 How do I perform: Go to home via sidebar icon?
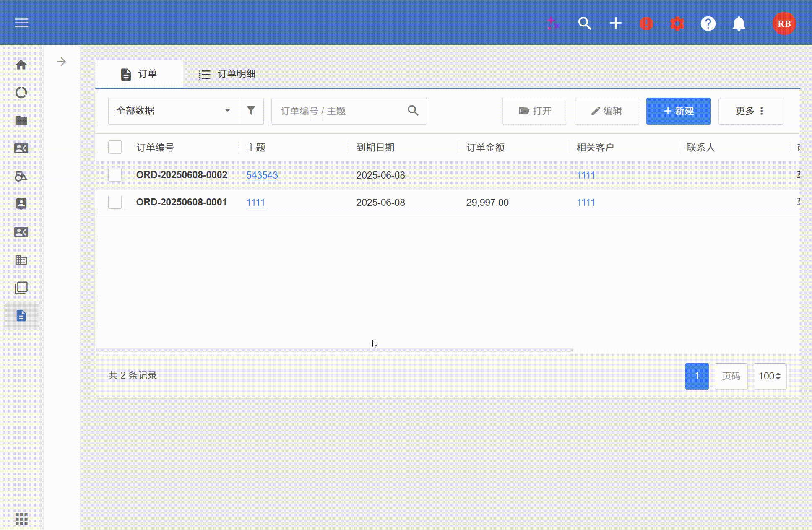tap(21, 65)
